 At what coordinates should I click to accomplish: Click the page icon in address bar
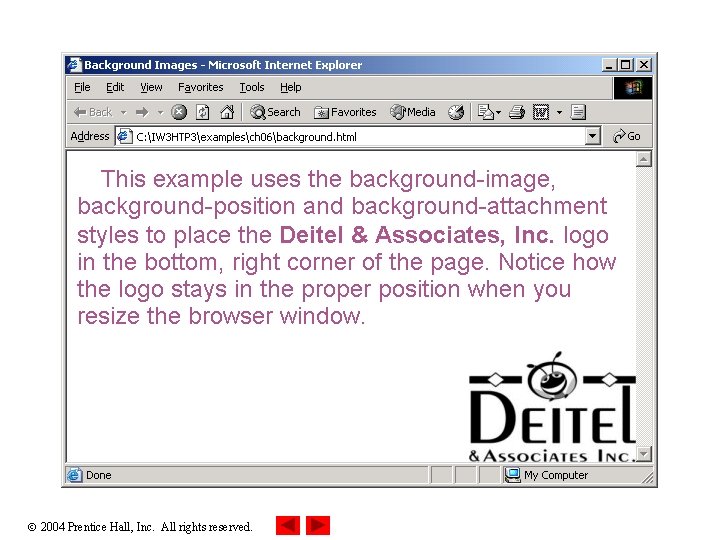point(124,136)
